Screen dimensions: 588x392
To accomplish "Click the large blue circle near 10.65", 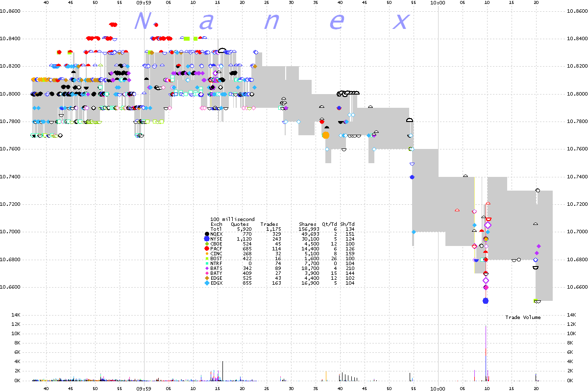I will click(486, 301).
